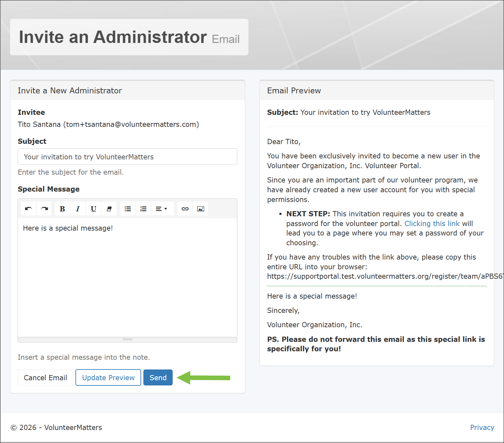Click 'Insert a special message into the note.' hint
The height and width of the screenshot is (443, 504).
84,357
